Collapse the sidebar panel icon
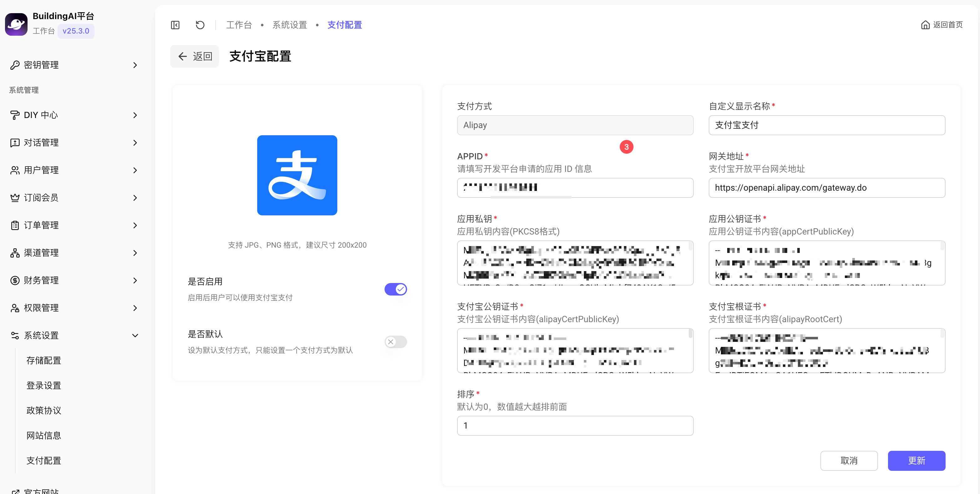The width and height of the screenshot is (980, 494). [175, 25]
